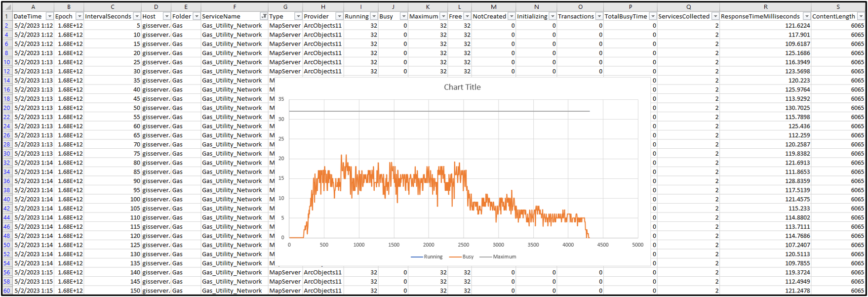This screenshot has width=868, height=297.
Task: Click the ServiceName header cell
Action: coord(235,16)
